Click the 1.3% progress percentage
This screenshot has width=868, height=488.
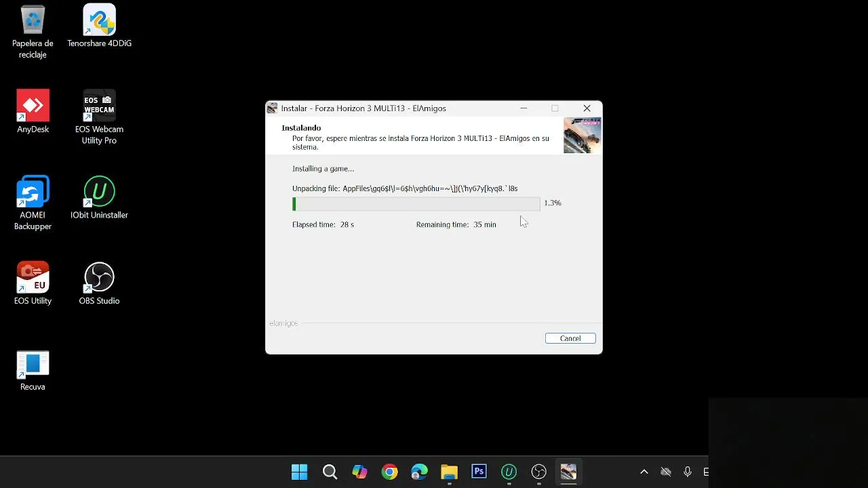tap(553, 203)
